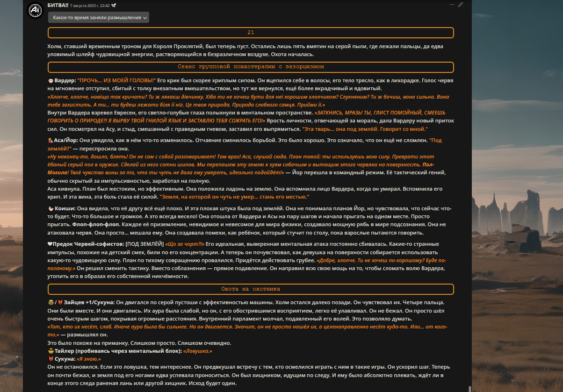Image resolution: width=563 pixels, height=392 pixels.
Task: Click the header 'Охота на охотника'
Action: (251, 289)
